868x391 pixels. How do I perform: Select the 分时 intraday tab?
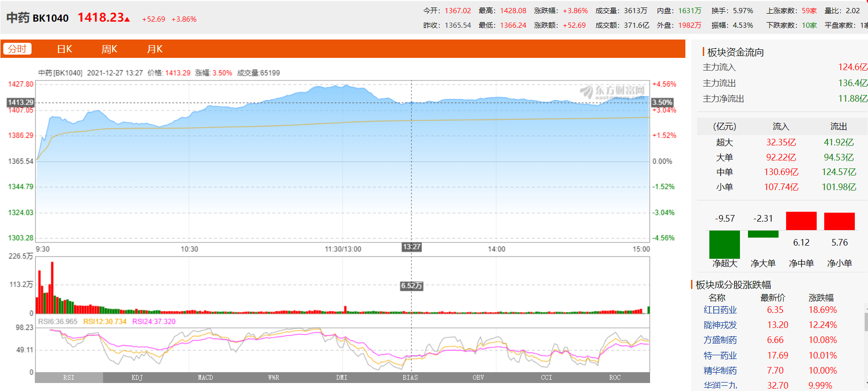coord(17,49)
